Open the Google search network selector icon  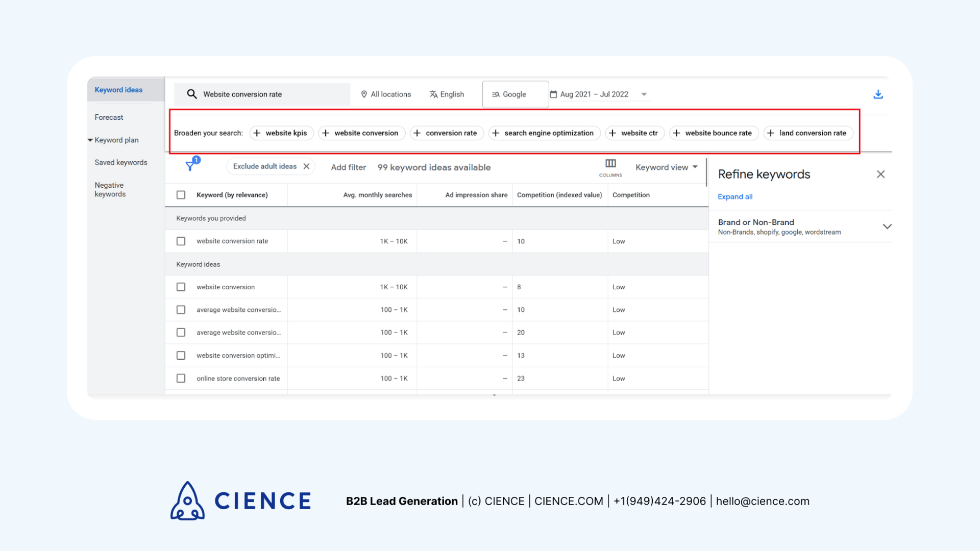click(x=496, y=94)
